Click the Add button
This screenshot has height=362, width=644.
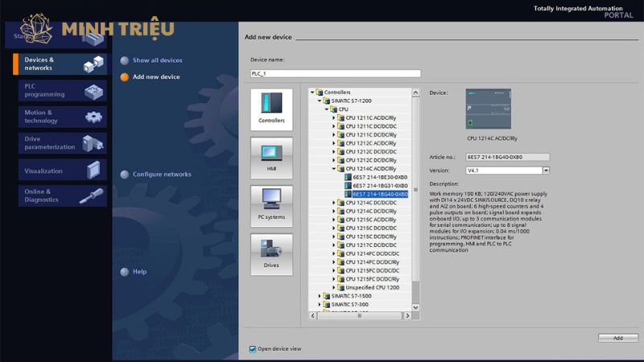click(617, 338)
